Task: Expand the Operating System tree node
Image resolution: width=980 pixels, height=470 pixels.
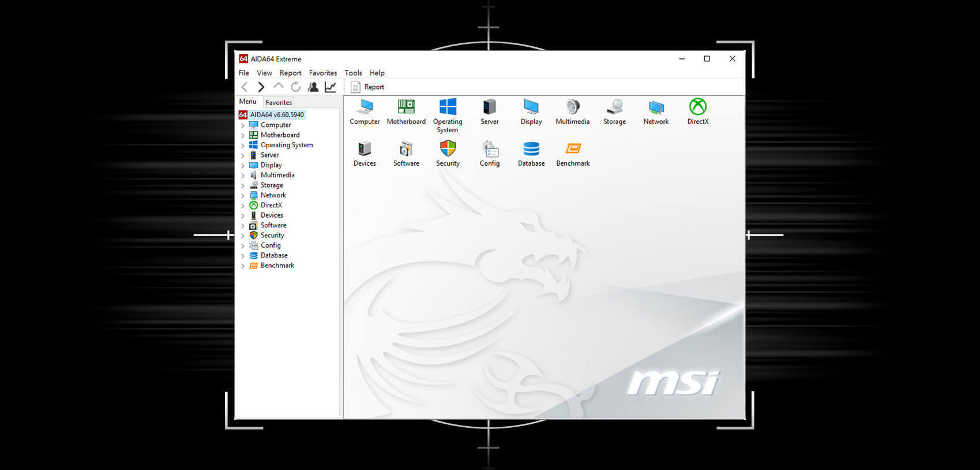Action: 243,146
